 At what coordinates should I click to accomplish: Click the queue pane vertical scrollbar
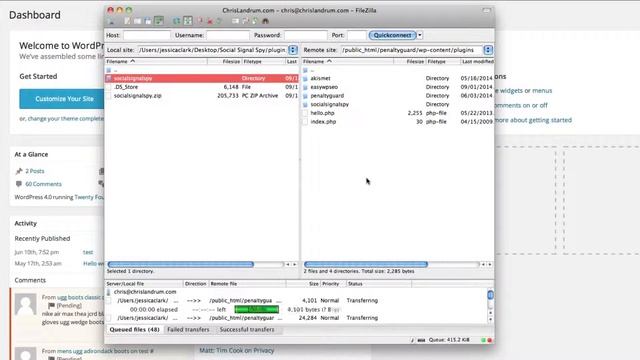pos(490,306)
